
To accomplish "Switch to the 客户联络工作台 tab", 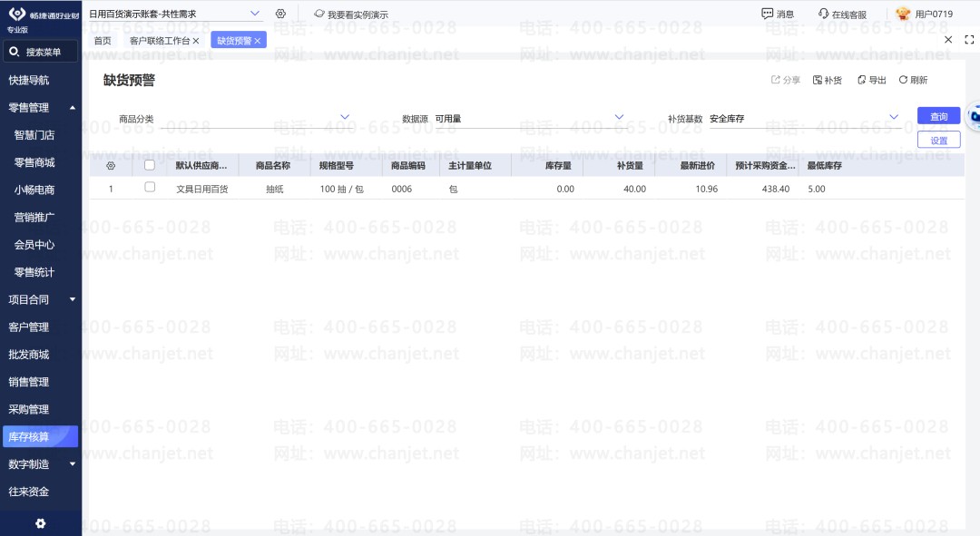I will coord(160,41).
